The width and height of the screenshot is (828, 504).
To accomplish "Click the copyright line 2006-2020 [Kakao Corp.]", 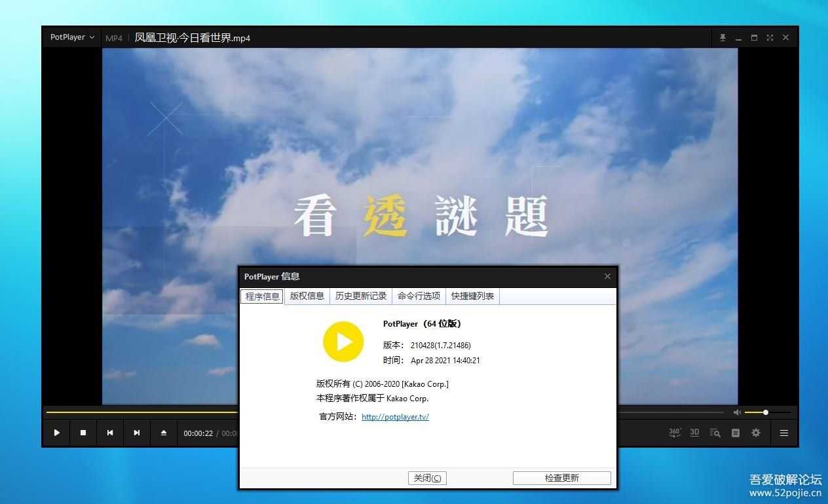I will coord(383,384).
